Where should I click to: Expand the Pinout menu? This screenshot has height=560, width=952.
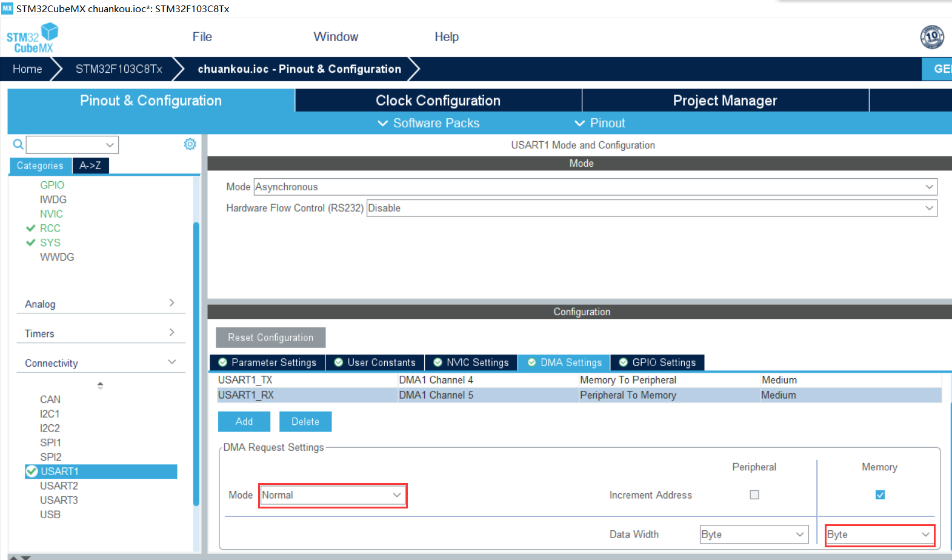click(600, 123)
